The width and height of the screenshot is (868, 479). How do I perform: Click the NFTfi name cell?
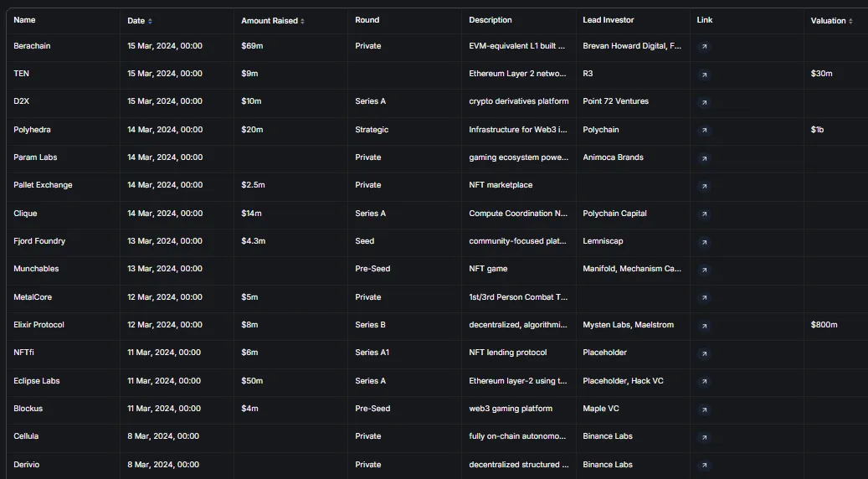tap(25, 353)
